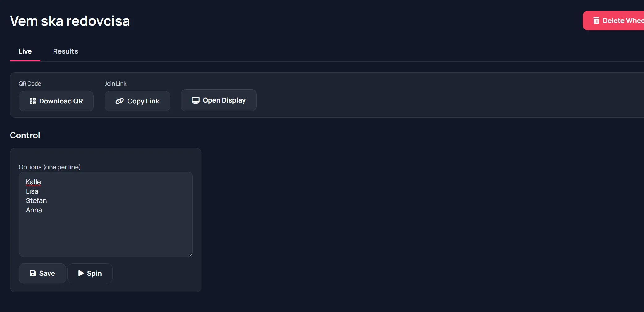Switch to the Results tab
Viewport: 644px width, 312px height.
pyautogui.click(x=65, y=51)
